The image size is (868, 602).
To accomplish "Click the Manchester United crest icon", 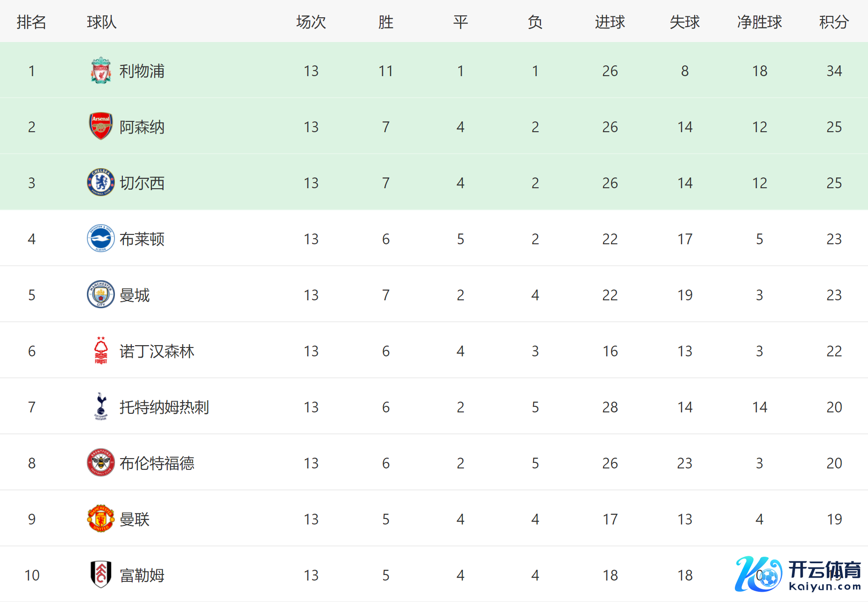I will coord(100,518).
